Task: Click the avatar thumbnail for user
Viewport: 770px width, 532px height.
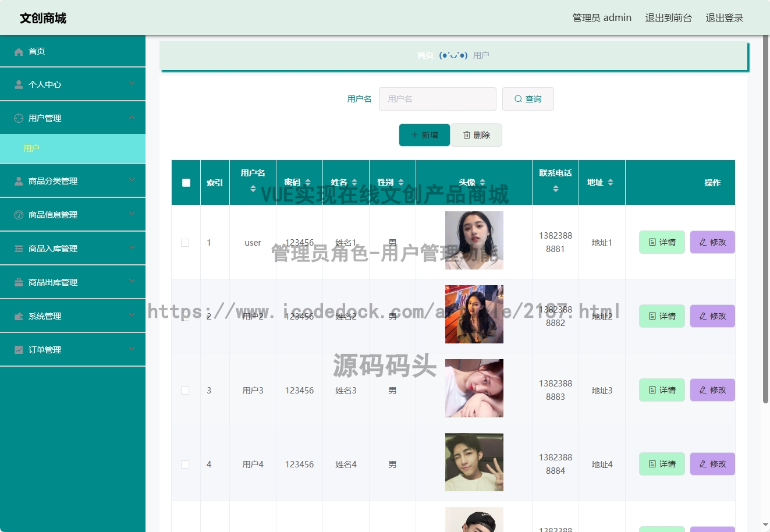Action: [474, 240]
